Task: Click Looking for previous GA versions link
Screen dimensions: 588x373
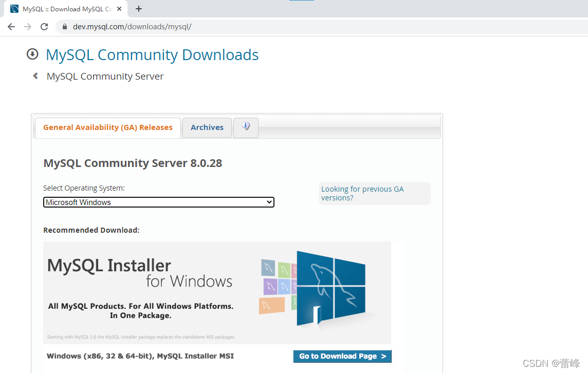Action: click(x=362, y=193)
